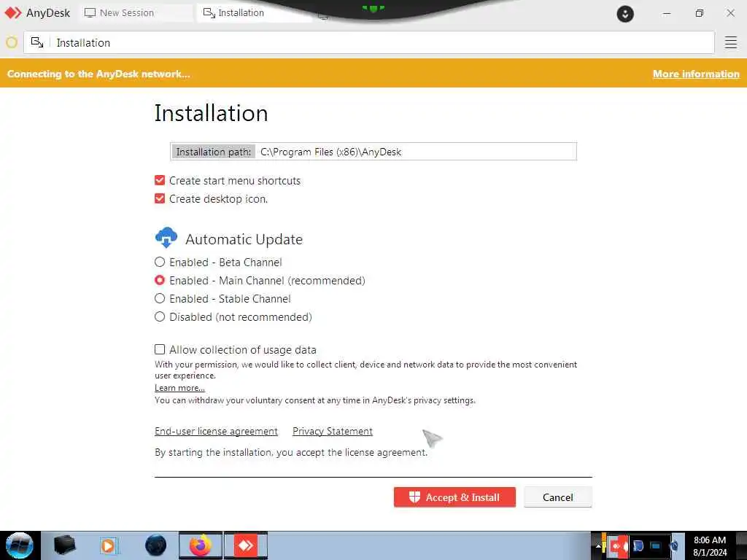Select Enabled - Beta Channel option
Screen dimensions: 747x560
pos(160,262)
